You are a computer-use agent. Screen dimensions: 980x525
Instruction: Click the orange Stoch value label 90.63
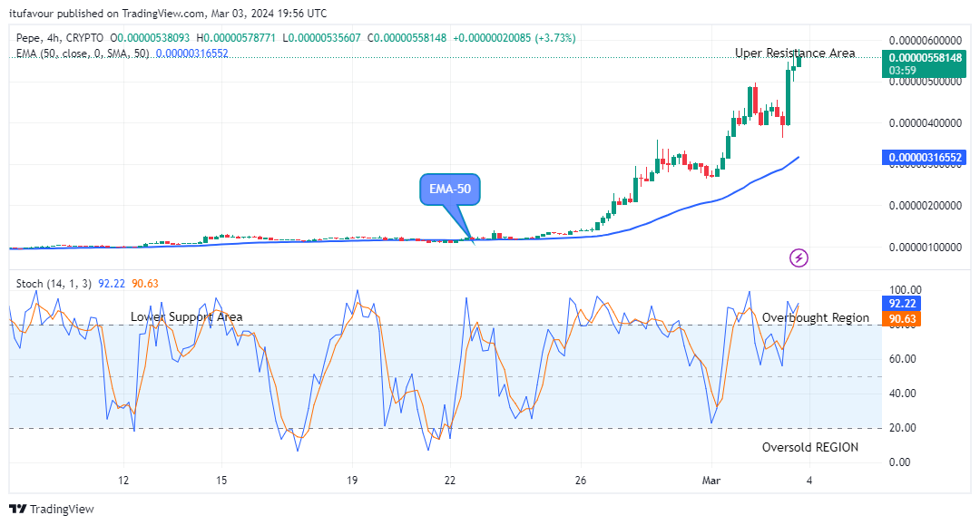(x=902, y=319)
